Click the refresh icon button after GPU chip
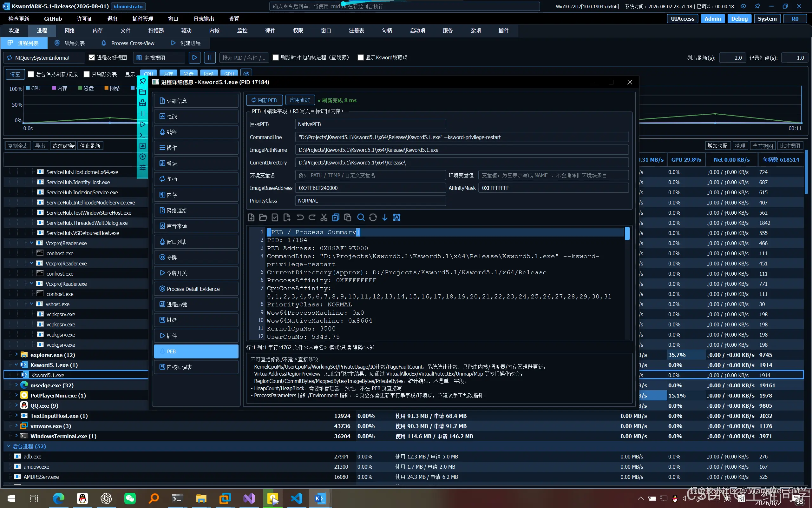 (246, 74)
